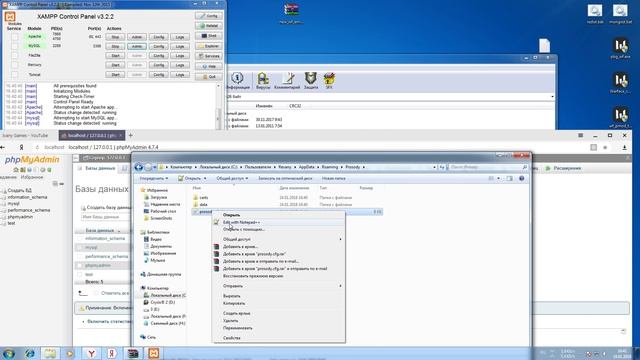Click WinRAR Protect shield icon
This screenshot has height=360, width=640.
click(311, 80)
